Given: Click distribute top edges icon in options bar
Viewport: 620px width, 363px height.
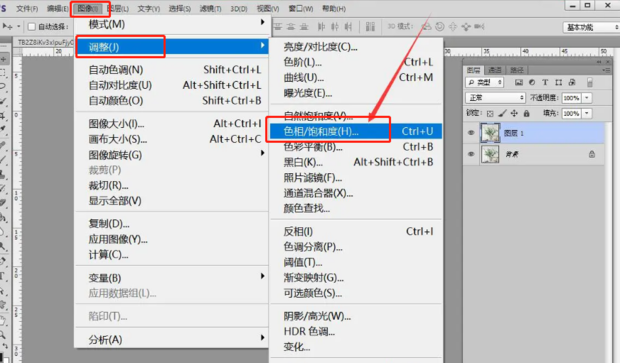Looking at the screenshot, I should click(278, 26).
